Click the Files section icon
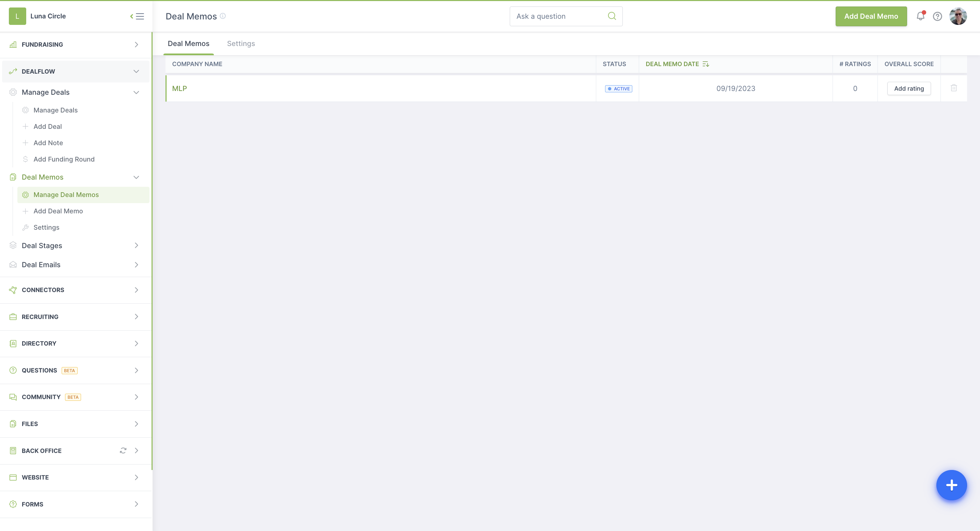This screenshot has width=980, height=531. [x=13, y=424]
